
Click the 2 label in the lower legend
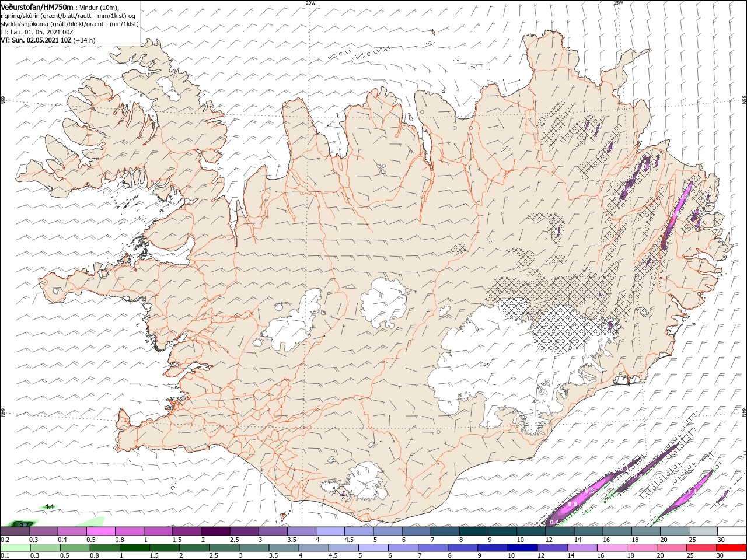point(181,556)
